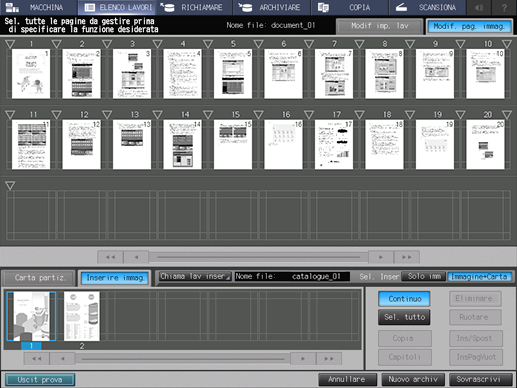
Task: Click the main page thumbnails scrollbar track
Action: click(x=259, y=257)
